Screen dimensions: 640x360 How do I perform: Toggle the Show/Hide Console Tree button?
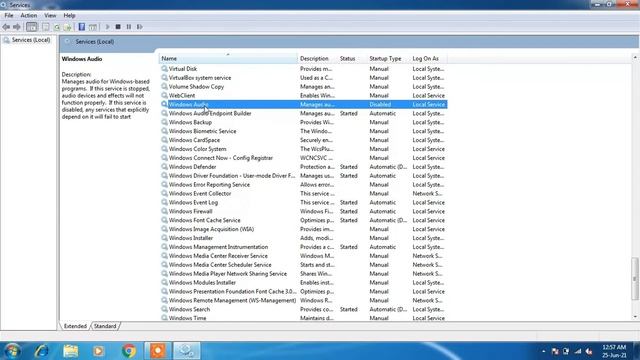click(31, 27)
